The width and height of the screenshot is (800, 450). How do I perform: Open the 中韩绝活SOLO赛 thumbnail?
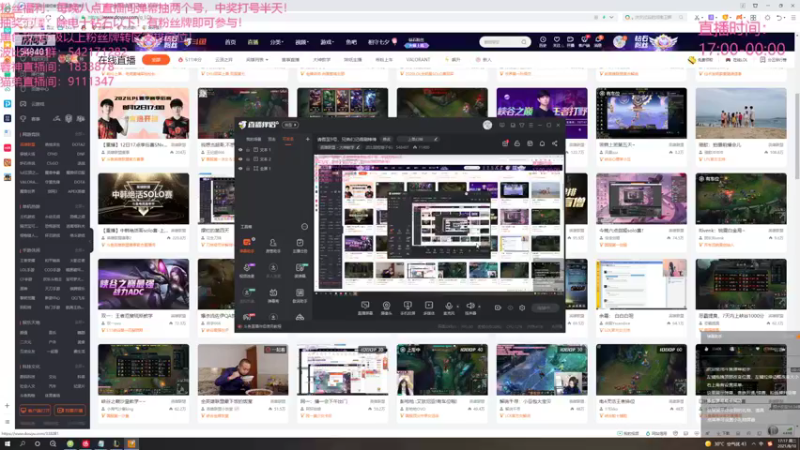pos(143,198)
